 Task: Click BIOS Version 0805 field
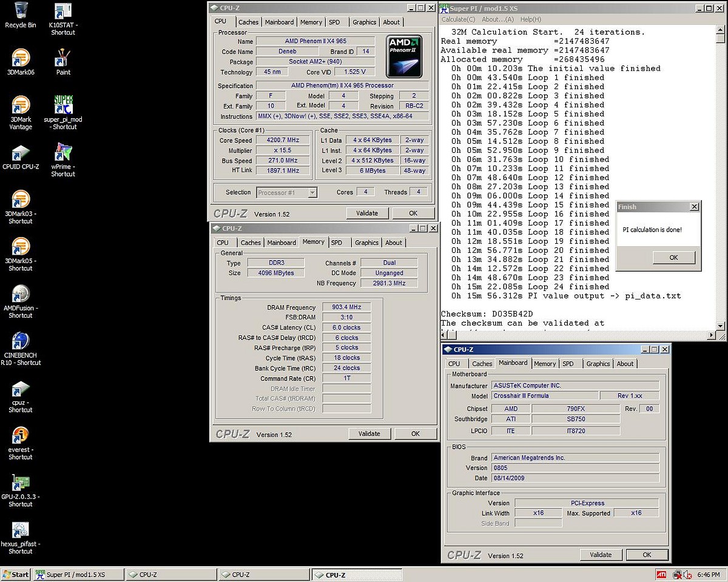pos(575,468)
